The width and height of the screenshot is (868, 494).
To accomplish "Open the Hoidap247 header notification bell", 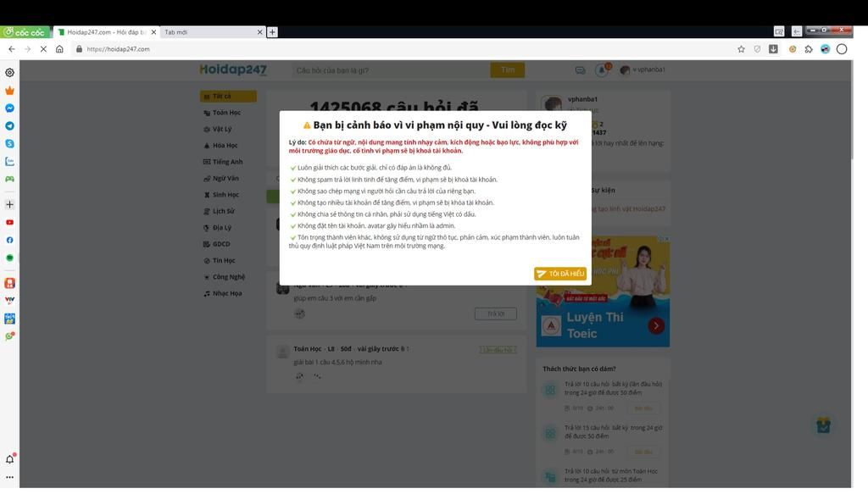I will coord(602,69).
